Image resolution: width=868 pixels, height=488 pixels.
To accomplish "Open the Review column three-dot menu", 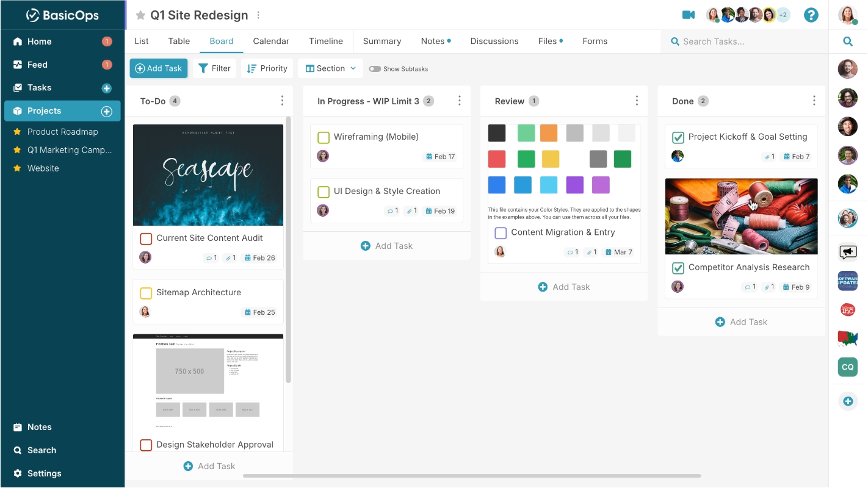I will pos(637,100).
